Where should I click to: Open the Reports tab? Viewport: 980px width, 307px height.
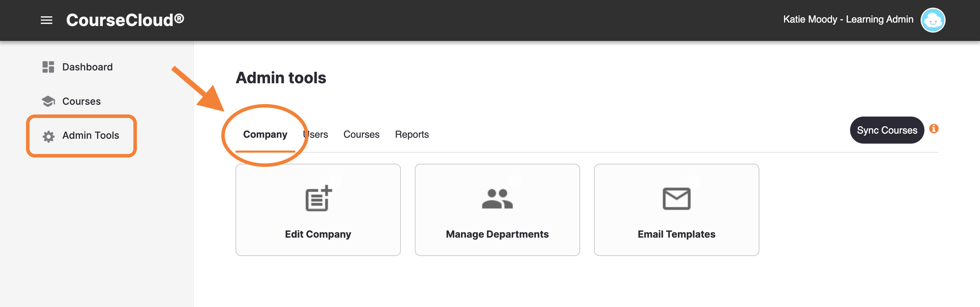412,135
